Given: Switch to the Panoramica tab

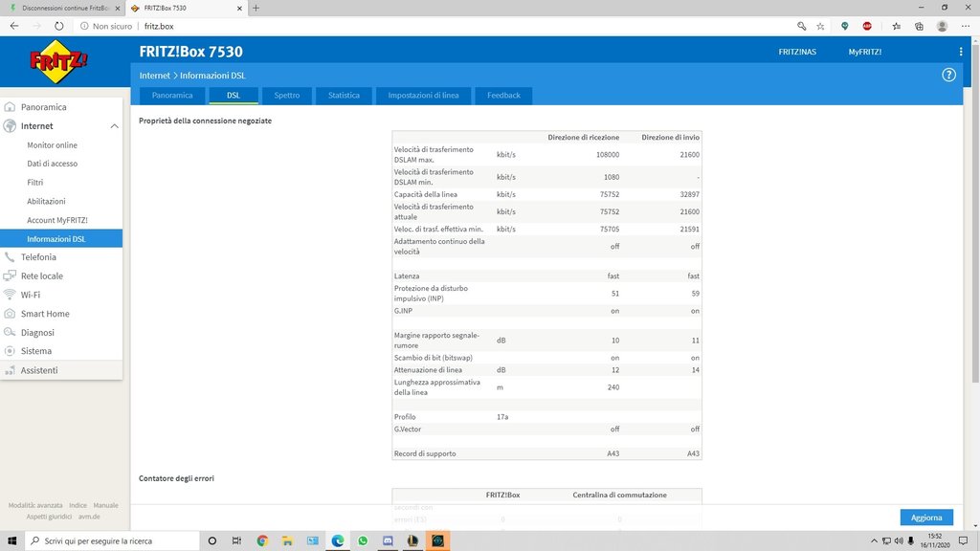Looking at the screenshot, I should (172, 96).
